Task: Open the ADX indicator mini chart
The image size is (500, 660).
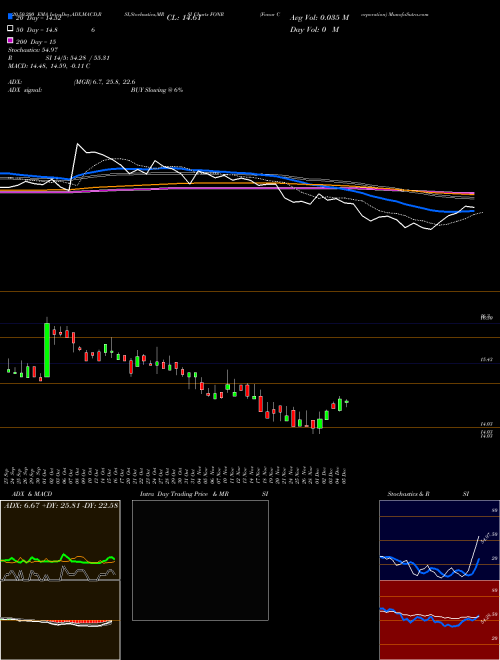Action: click(x=60, y=540)
